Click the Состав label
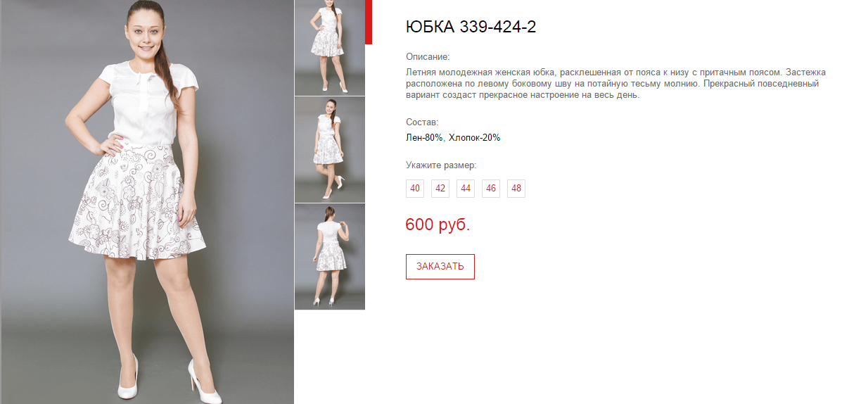868x404 pixels. click(422, 122)
